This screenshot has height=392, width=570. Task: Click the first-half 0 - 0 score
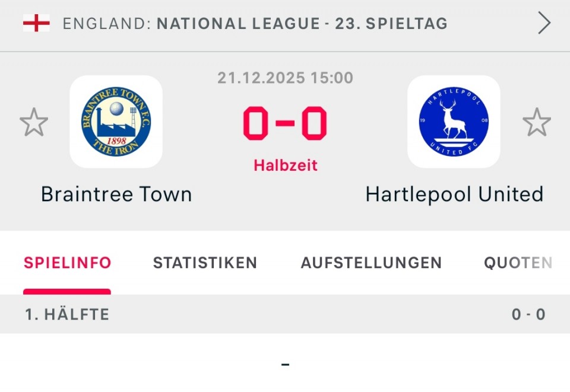pos(528,314)
